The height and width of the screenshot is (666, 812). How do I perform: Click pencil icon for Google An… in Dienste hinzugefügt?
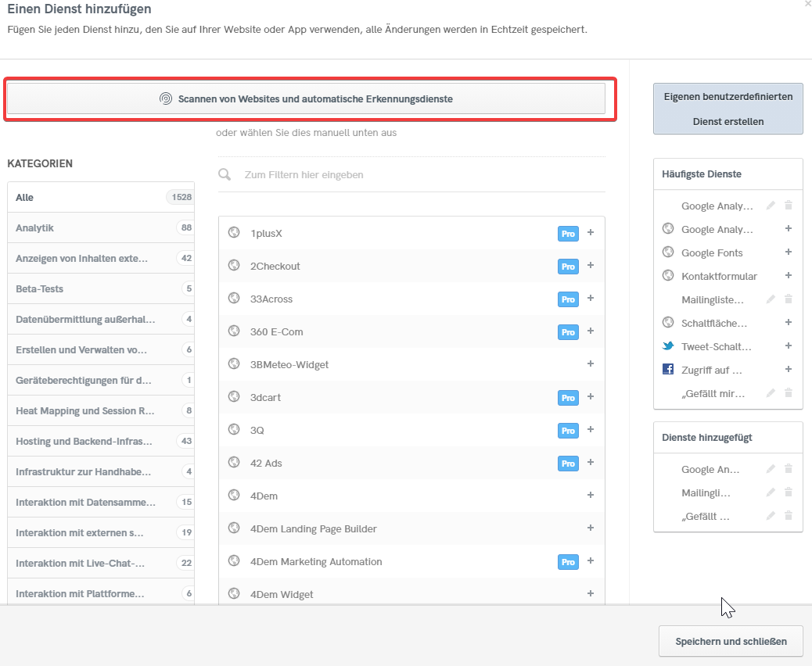771,469
